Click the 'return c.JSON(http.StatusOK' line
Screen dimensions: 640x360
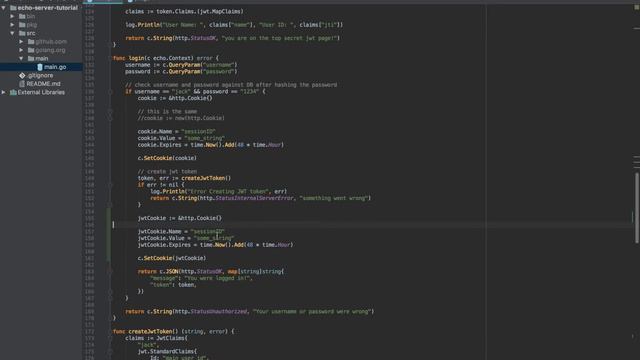point(211,271)
